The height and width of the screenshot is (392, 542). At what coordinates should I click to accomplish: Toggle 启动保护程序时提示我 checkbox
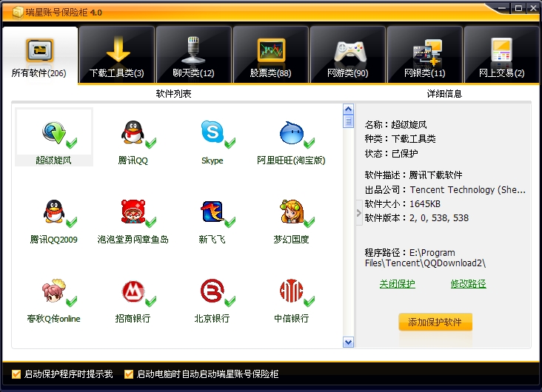click(x=16, y=374)
